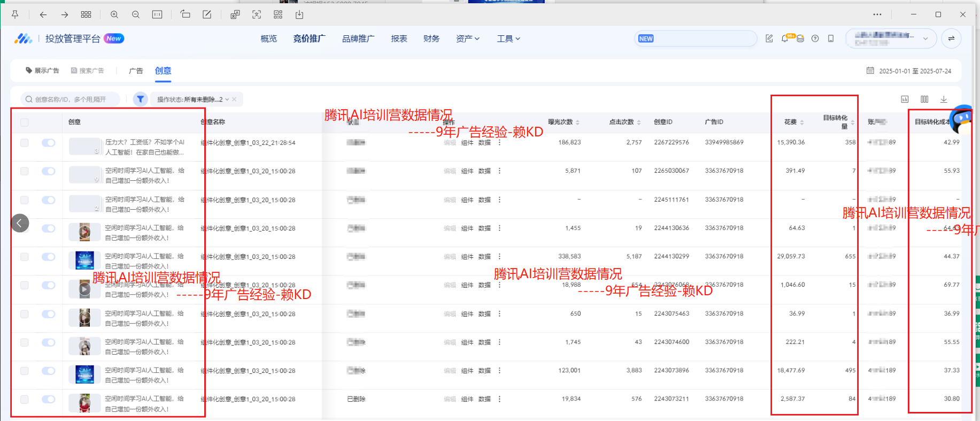Image resolution: width=980 pixels, height=421 pixels.
Task: Sort by 曝光次数 column arrows
Action: [578, 123]
